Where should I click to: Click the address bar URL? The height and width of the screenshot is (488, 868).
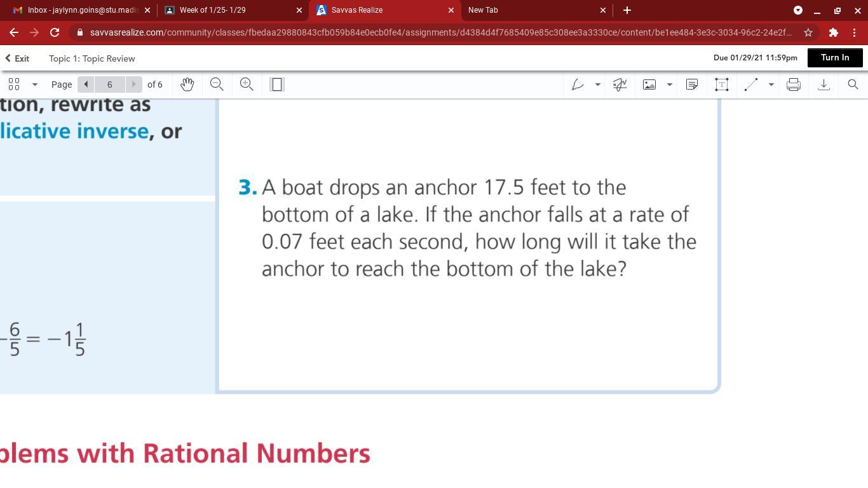point(440,32)
